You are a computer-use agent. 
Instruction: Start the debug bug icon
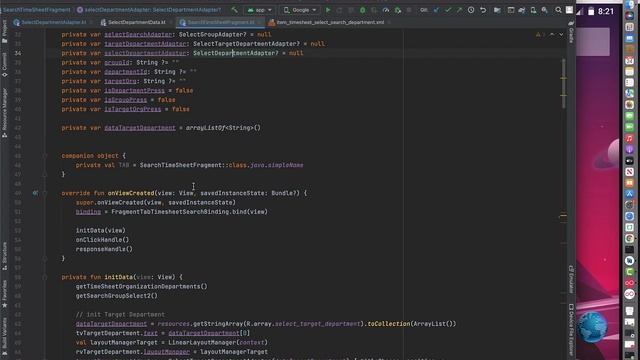point(362,10)
